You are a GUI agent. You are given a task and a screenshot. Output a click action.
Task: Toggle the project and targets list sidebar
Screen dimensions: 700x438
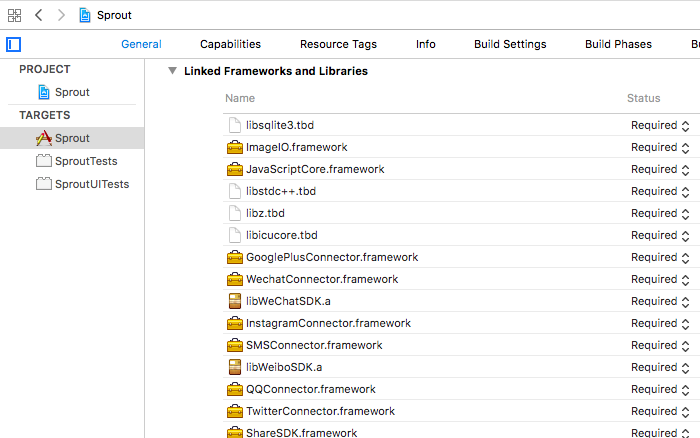click(14, 44)
